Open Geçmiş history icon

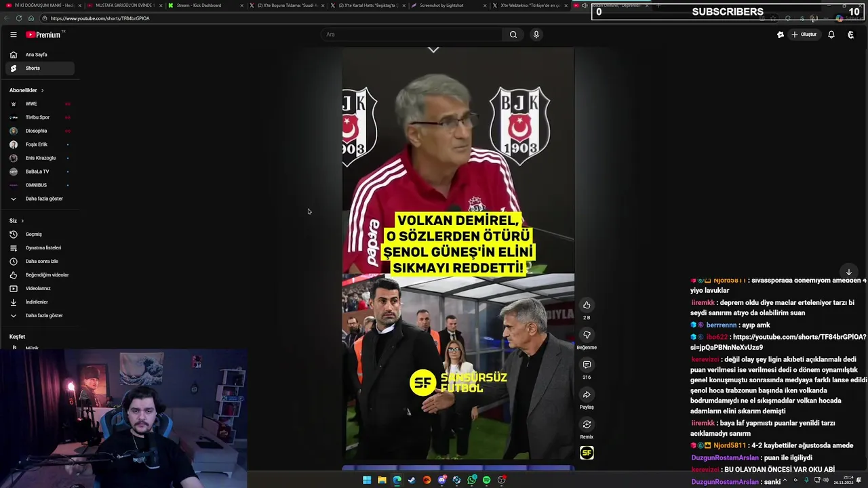(x=14, y=235)
